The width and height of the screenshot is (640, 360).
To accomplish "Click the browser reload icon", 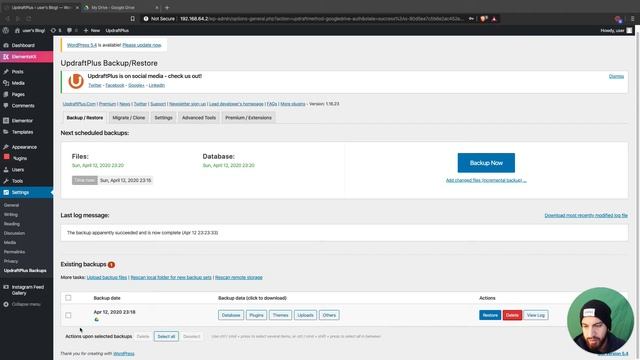I will point(29,19).
